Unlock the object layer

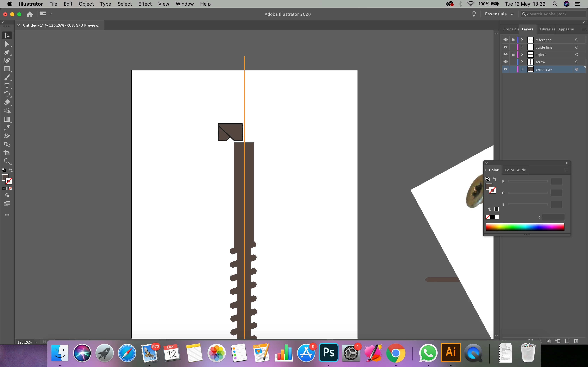pos(513,55)
